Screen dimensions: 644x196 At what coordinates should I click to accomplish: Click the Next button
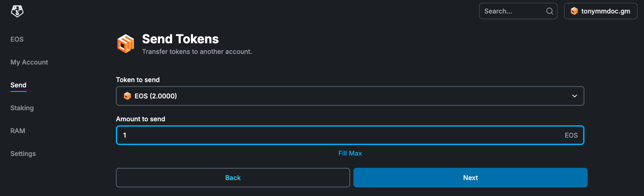(471, 178)
